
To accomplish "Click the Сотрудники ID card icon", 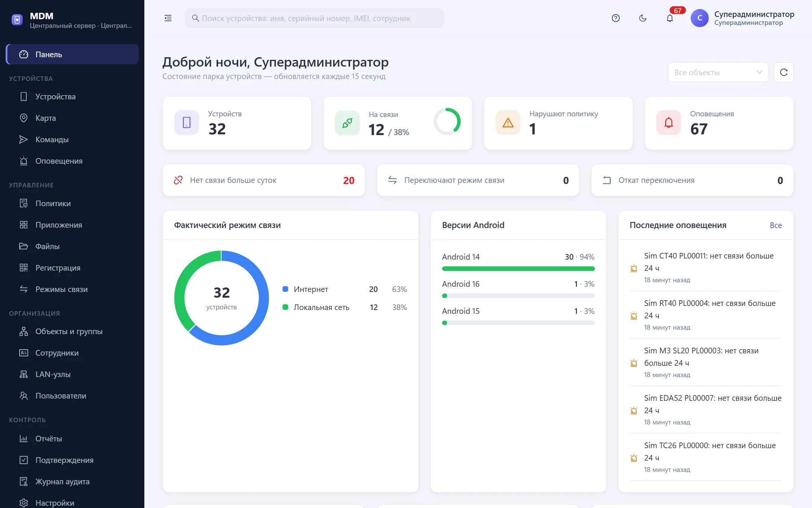I will 24,353.
